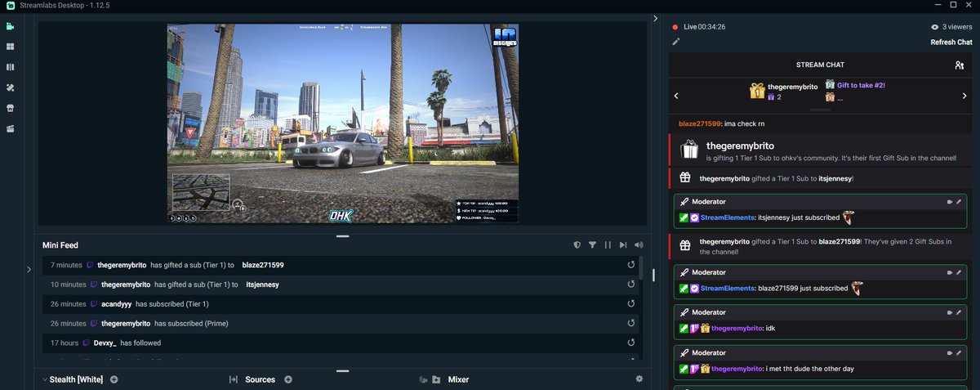Open Mixer advanced audio settings gear

point(639,379)
